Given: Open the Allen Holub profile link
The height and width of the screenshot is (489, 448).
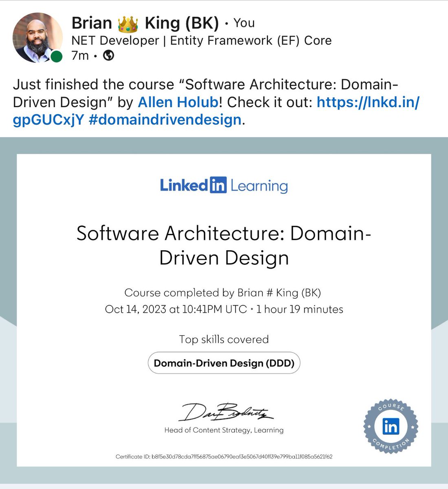Looking at the screenshot, I should [178, 102].
